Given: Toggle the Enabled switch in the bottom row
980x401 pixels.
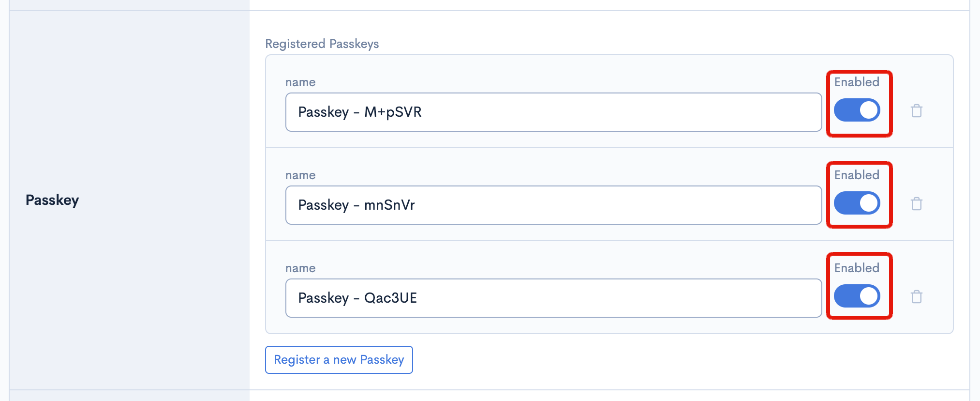Looking at the screenshot, I should (858, 295).
